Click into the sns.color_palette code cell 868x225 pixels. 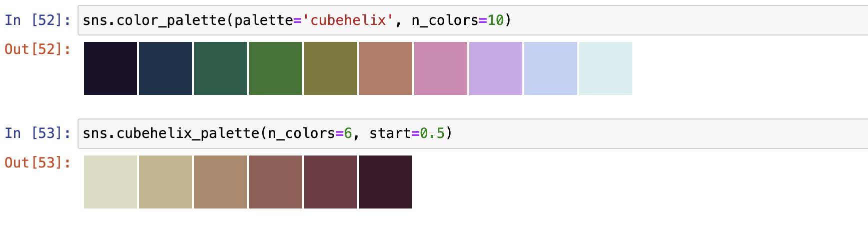pyautogui.click(x=473, y=20)
